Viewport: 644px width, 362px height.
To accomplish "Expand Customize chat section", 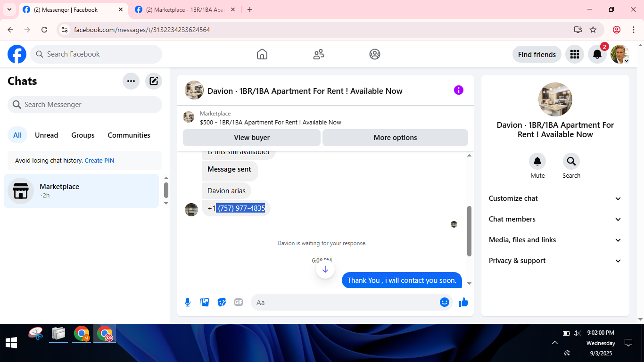I will tap(555, 198).
